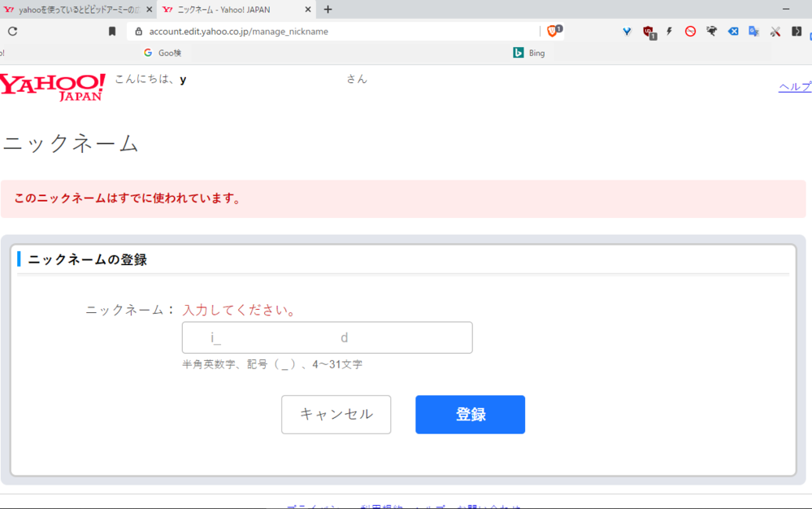The width and height of the screenshot is (812, 509).
Task: Click the bookmark icon beside address bar
Action: [112, 32]
